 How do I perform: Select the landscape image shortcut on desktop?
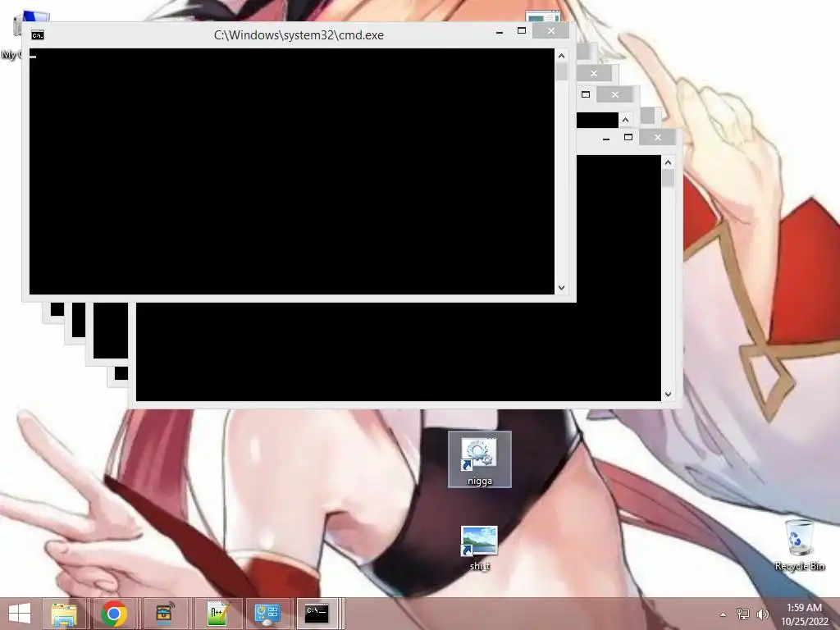click(479, 547)
